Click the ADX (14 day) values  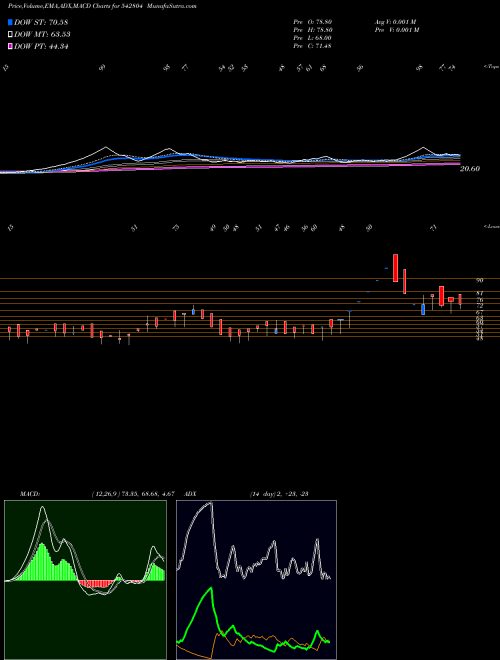point(279,494)
